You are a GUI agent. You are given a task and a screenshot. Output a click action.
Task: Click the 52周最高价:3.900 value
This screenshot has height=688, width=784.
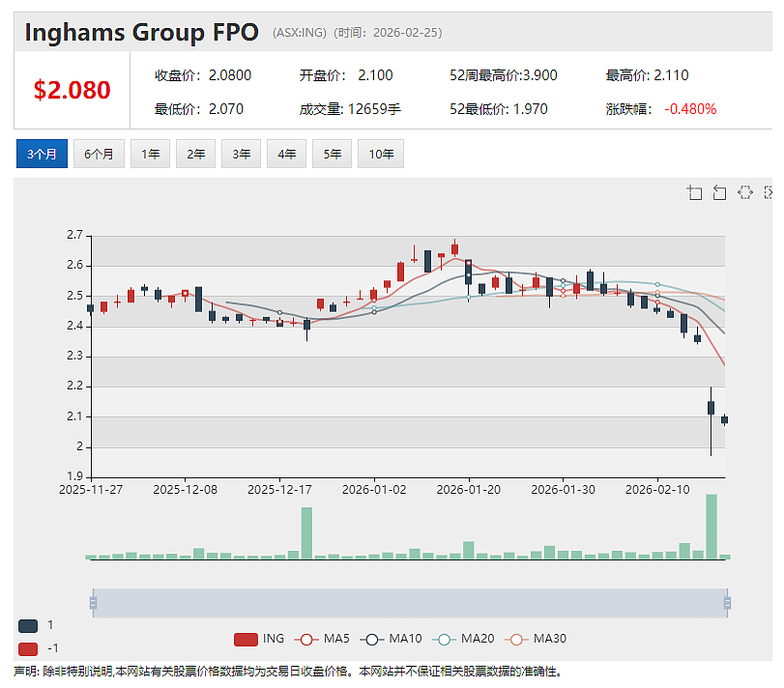pos(503,75)
